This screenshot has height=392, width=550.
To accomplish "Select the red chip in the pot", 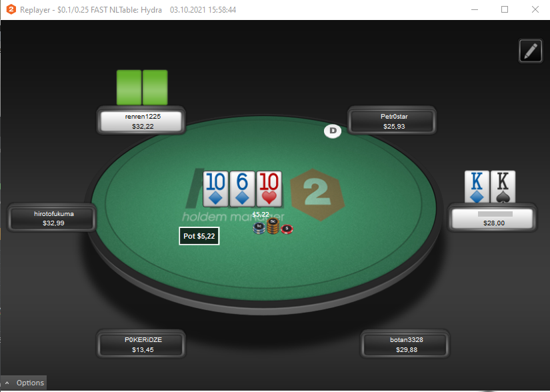I will [x=287, y=229].
